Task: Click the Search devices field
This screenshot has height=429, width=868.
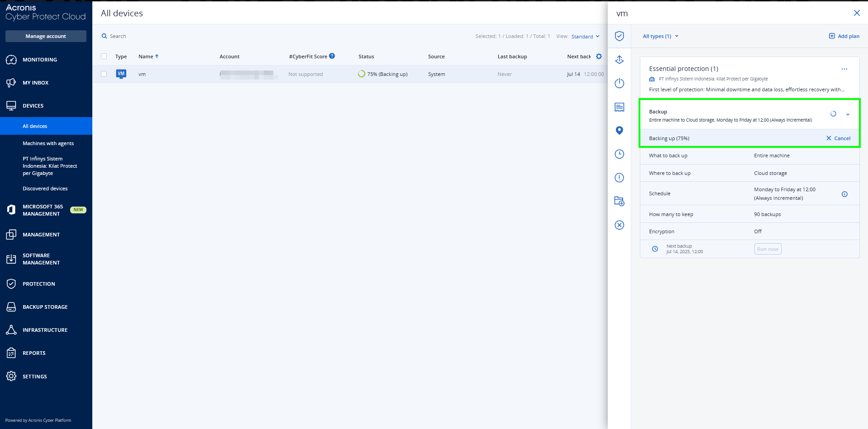Action: tap(118, 36)
